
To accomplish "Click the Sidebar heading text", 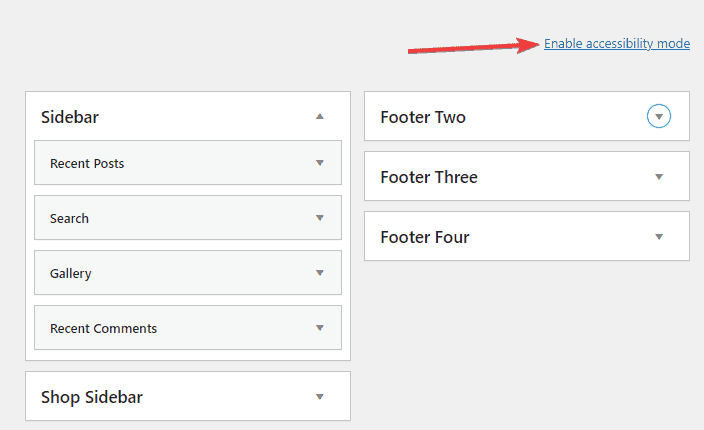I will pyautogui.click(x=70, y=117).
